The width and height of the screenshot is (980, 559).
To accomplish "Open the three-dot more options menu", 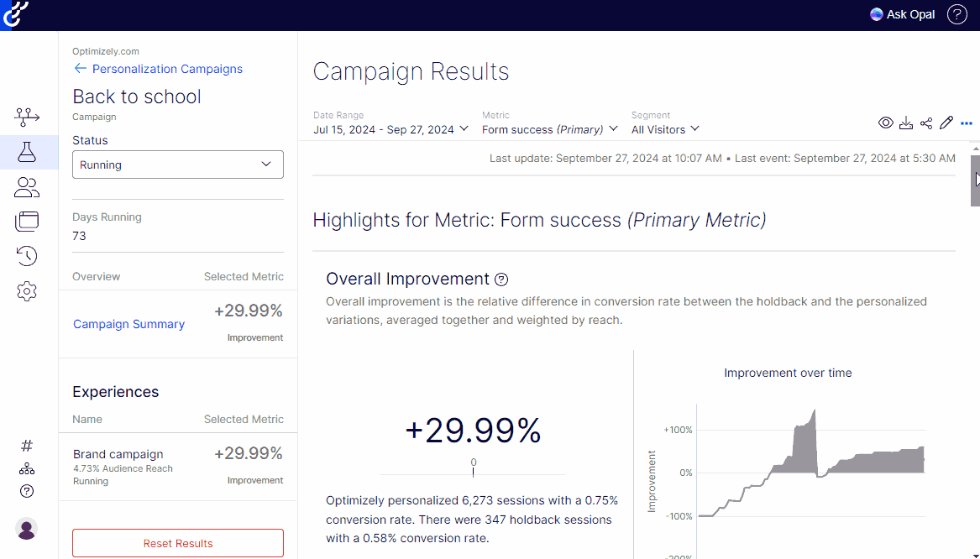I will coord(967,123).
